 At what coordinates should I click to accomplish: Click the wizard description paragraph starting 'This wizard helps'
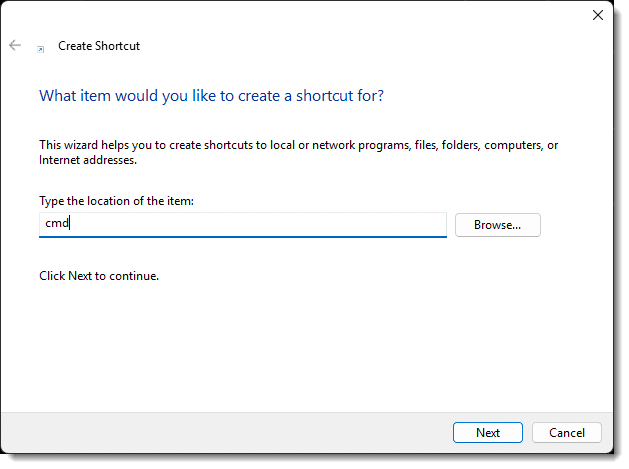point(298,152)
